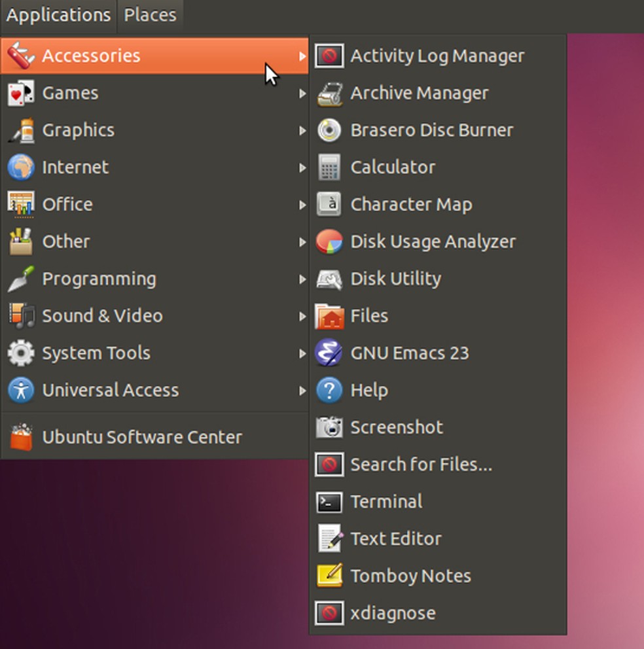
Task: Expand the Sound & Video submenu
Action: [102, 315]
